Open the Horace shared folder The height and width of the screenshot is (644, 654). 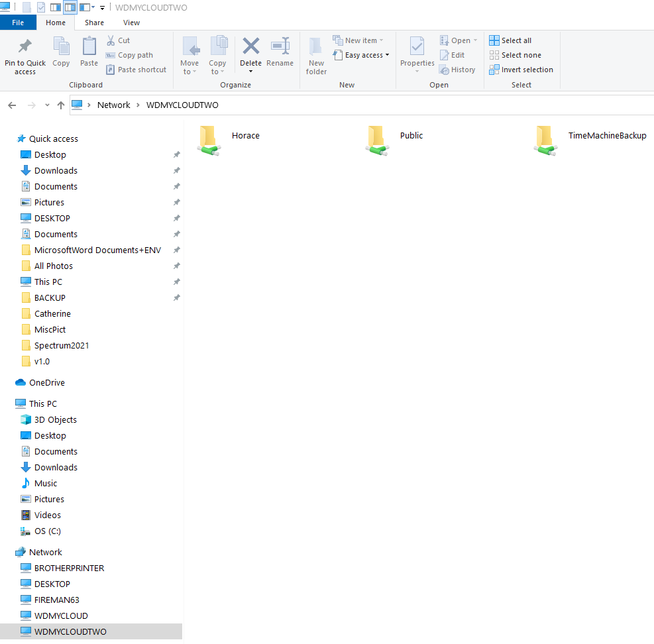point(229,140)
